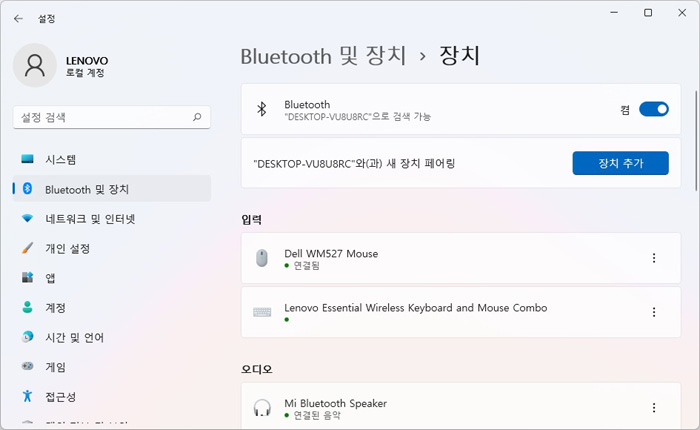
Task: Click the LENOVO user avatar icon
Action: click(35, 65)
